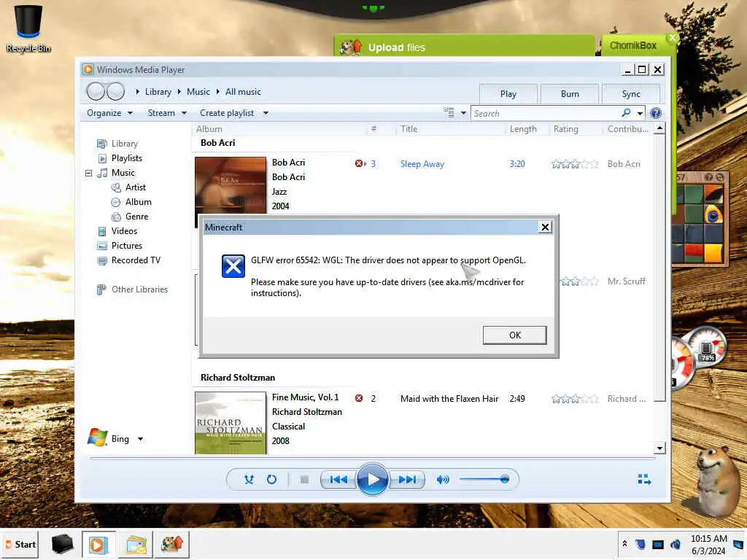
Task: Open the Bing online store dropdown
Action: point(141,438)
